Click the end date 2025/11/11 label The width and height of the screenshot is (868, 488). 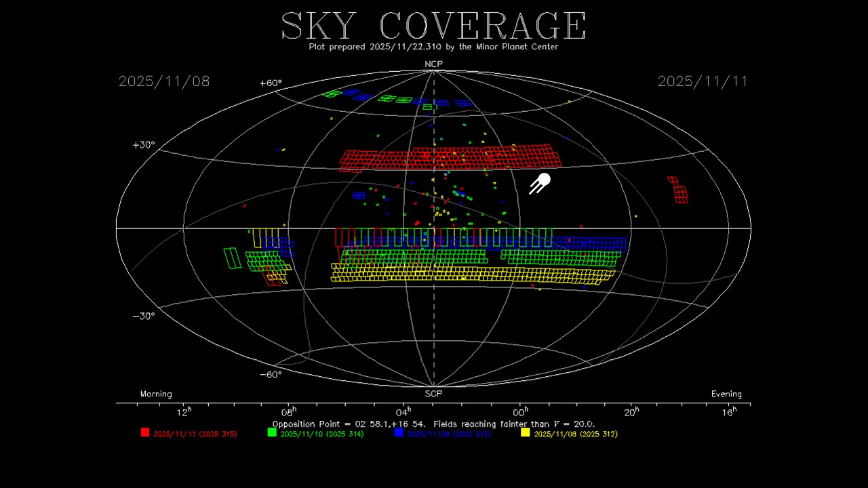pos(703,81)
